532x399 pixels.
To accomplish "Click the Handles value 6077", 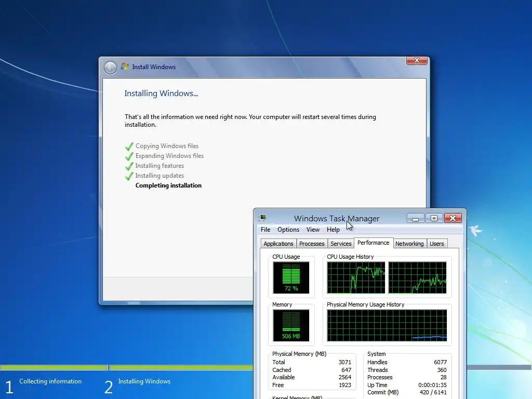I will tap(440, 362).
